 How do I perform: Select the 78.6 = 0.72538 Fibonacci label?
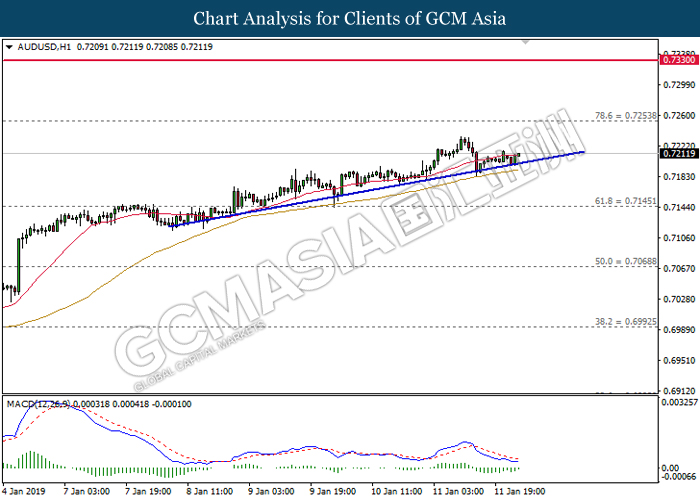coord(627,115)
